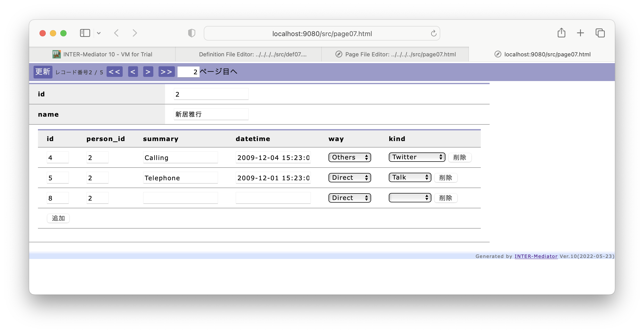Click the id field with value 4
Viewport: 644px width, 333px height.
click(58, 157)
